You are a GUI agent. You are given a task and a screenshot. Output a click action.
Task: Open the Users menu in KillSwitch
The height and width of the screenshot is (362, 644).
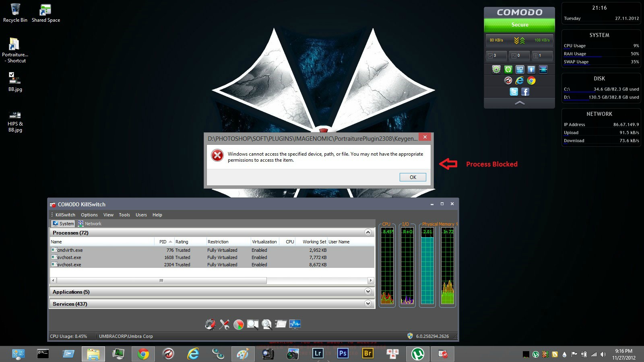click(x=141, y=215)
